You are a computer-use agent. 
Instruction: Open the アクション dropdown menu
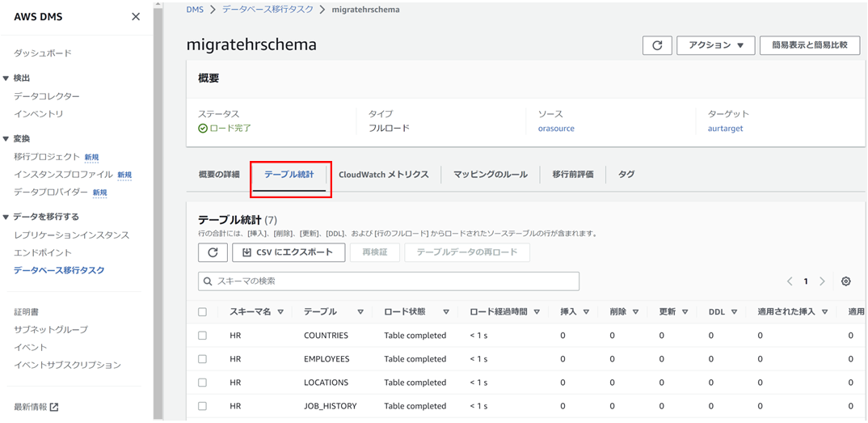[716, 45]
